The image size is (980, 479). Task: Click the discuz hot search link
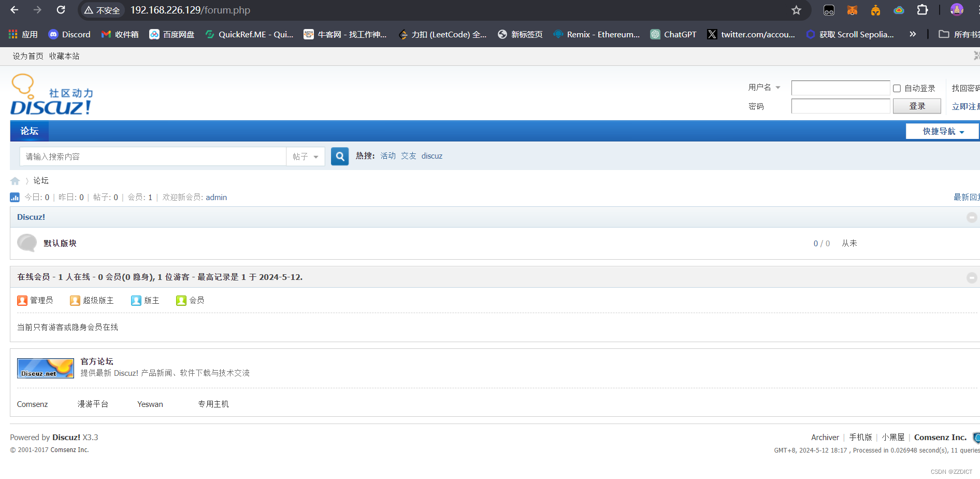[x=432, y=156]
